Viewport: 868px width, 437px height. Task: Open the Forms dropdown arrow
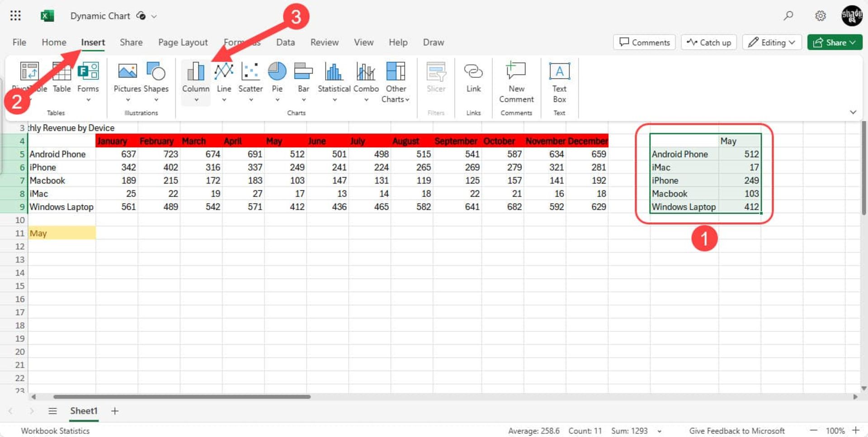(88, 100)
